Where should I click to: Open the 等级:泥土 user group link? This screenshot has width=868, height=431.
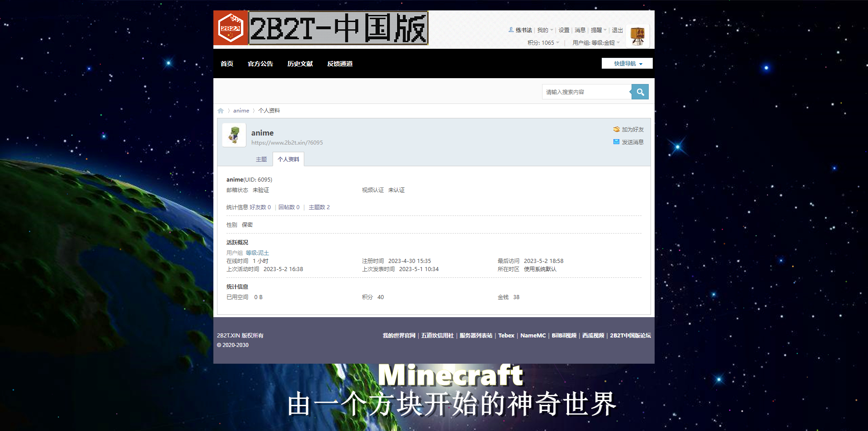pyautogui.click(x=257, y=253)
